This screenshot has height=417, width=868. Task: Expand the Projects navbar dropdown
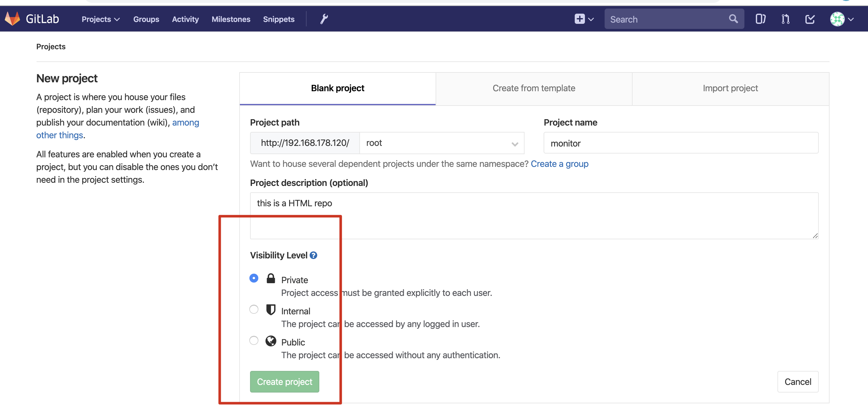100,19
